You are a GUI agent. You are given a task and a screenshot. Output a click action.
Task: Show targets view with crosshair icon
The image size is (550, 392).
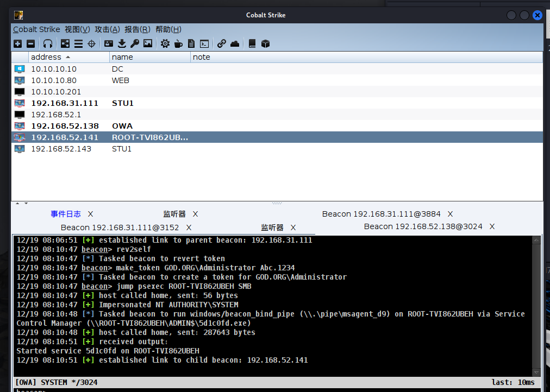pos(91,44)
